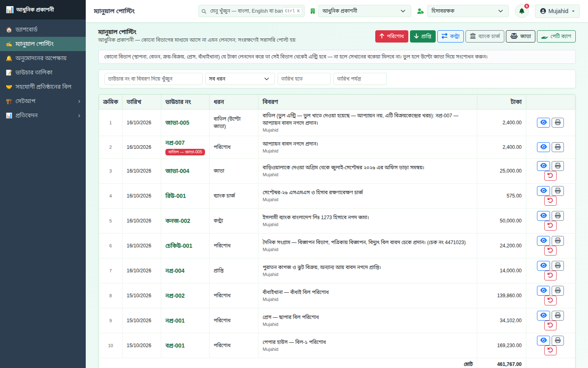
Task: Expand the সেটআপ sidebar section
Action: tap(43, 101)
